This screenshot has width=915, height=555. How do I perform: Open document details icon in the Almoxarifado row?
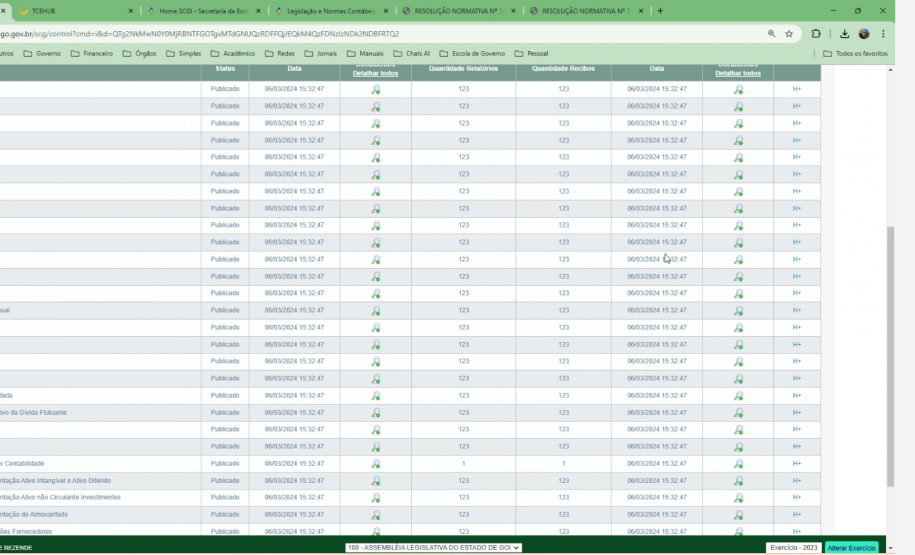coord(376,515)
